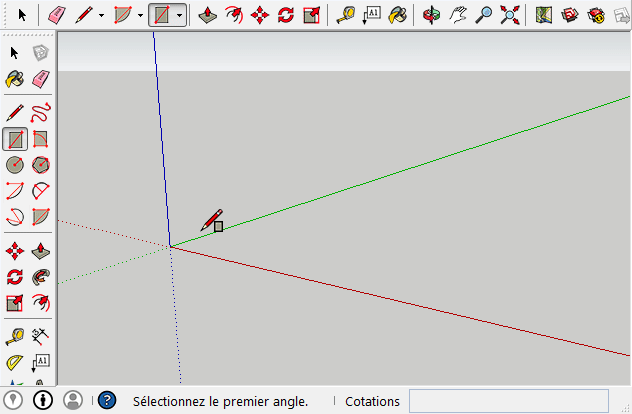The width and height of the screenshot is (632, 414).
Task: Click the model credits info icon
Action: point(43,400)
